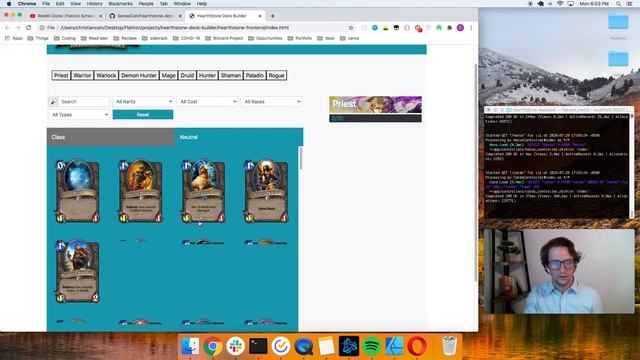Image resolution: width=640 pixels, height=360 pixels.
Task: Choose the Paladin class button
Action: 255,76
